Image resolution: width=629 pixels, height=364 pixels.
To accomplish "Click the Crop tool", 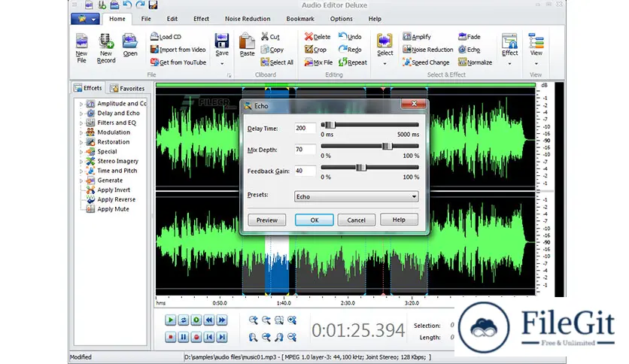I will [315, 50].
